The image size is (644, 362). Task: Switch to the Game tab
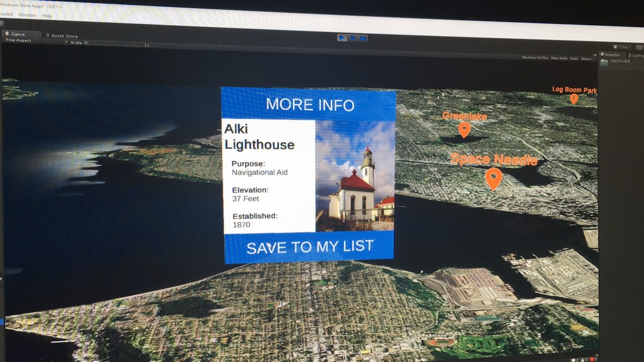tap(21, 34)
